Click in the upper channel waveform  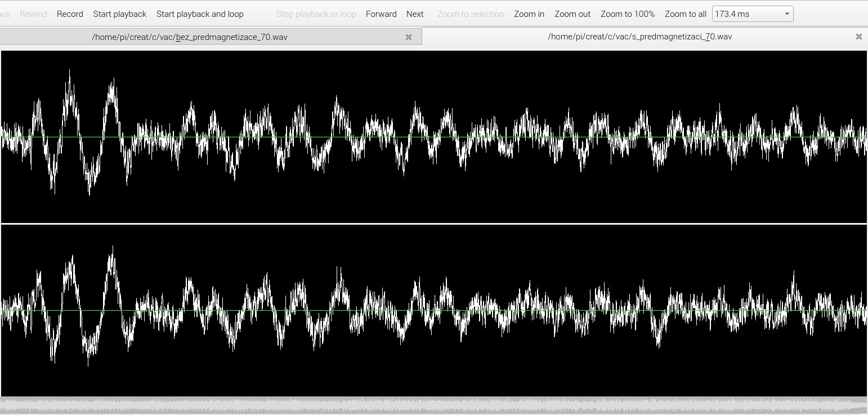click(x=434, y=137)
